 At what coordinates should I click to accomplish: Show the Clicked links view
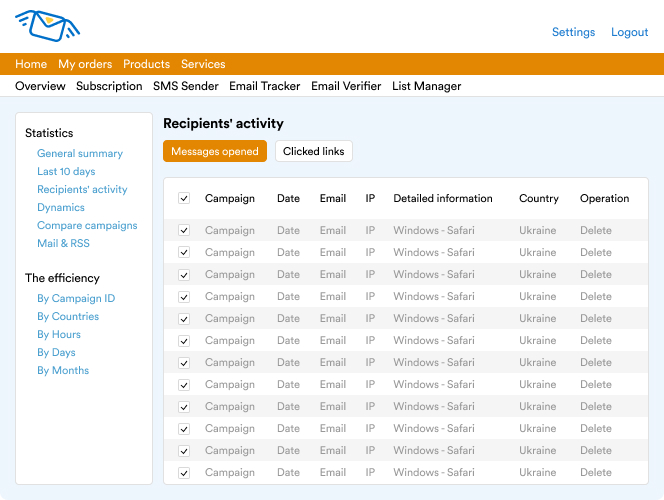pyautogui.click(x=313, y=152)
